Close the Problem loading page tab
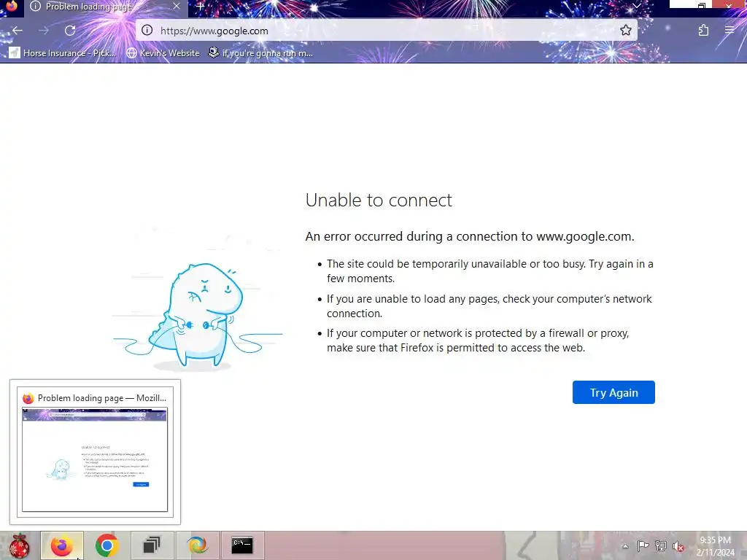The image size is (747, 560). tap(177, 6)
